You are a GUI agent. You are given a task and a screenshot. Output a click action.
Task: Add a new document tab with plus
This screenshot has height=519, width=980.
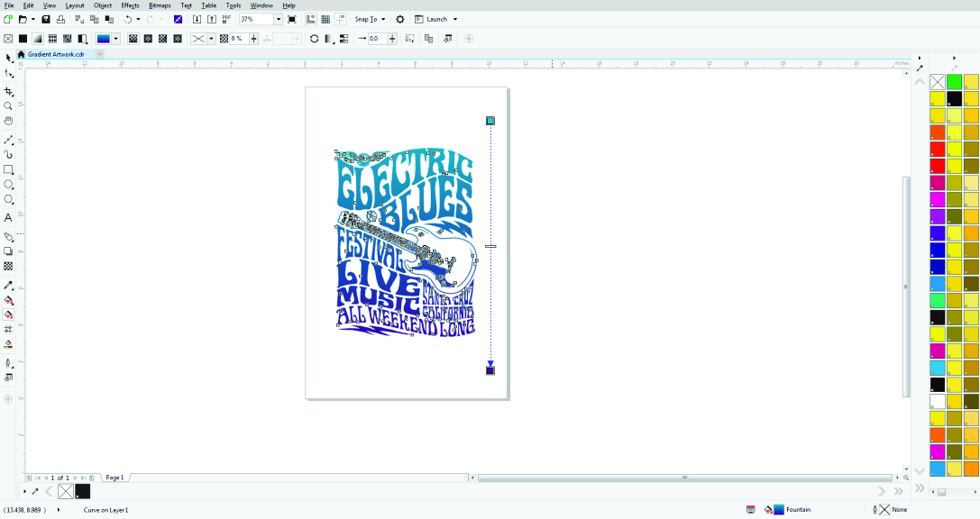(99, 54)
